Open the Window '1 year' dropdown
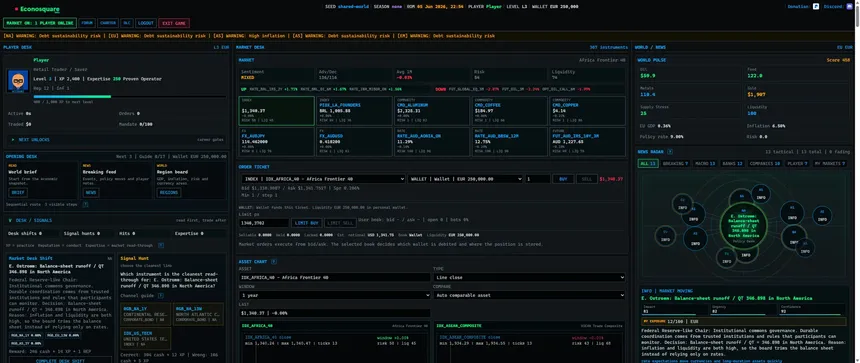 (x=335, y=295)
